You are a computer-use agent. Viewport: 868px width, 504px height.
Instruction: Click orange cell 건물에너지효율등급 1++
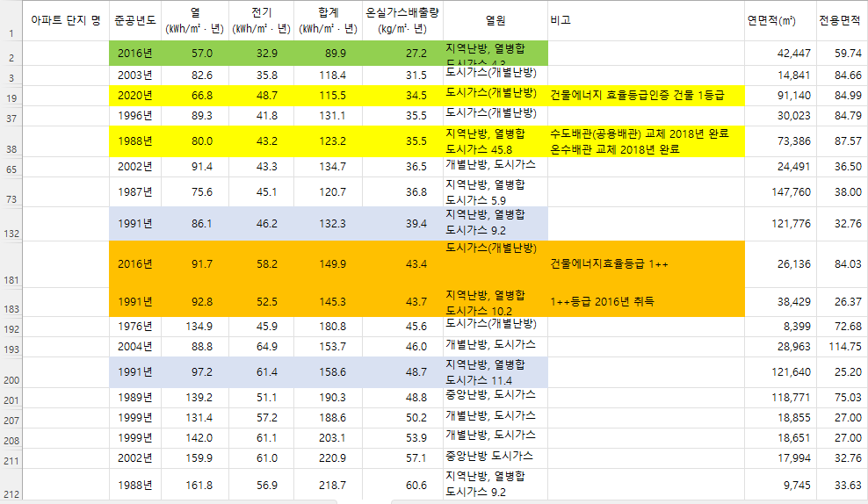click(x=646, y=264)
